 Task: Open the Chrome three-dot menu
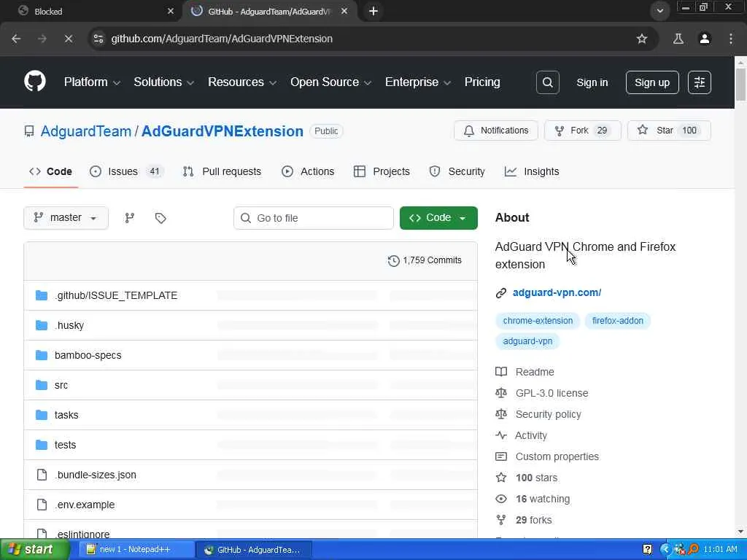[731, 39]
